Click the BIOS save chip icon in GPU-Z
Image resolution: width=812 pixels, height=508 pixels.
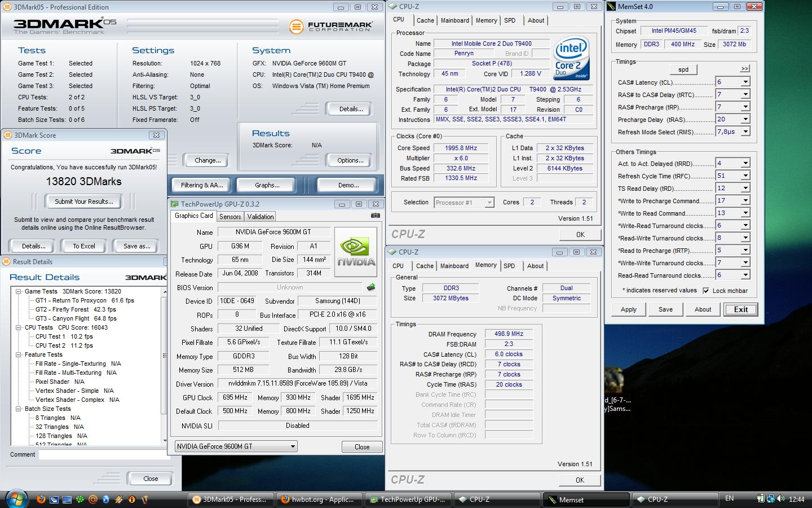click(371, 287)
